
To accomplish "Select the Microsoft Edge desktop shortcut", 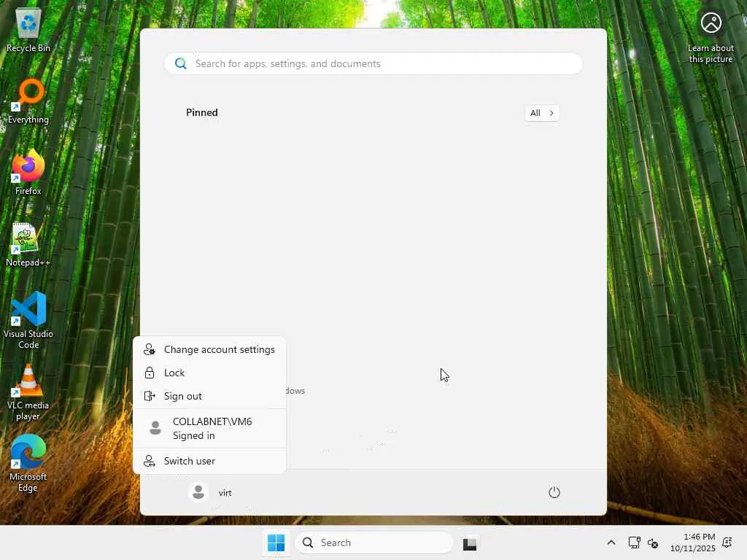I will point(28,464).
